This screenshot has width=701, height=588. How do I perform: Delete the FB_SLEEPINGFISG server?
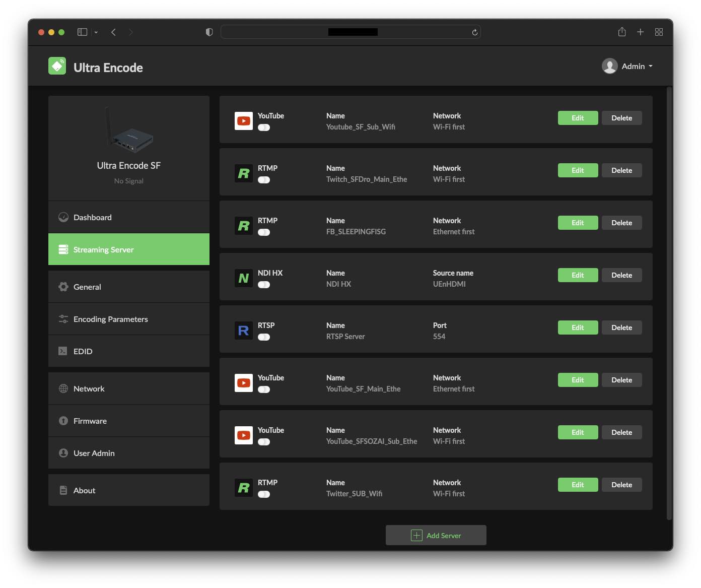tap(621, 223)
